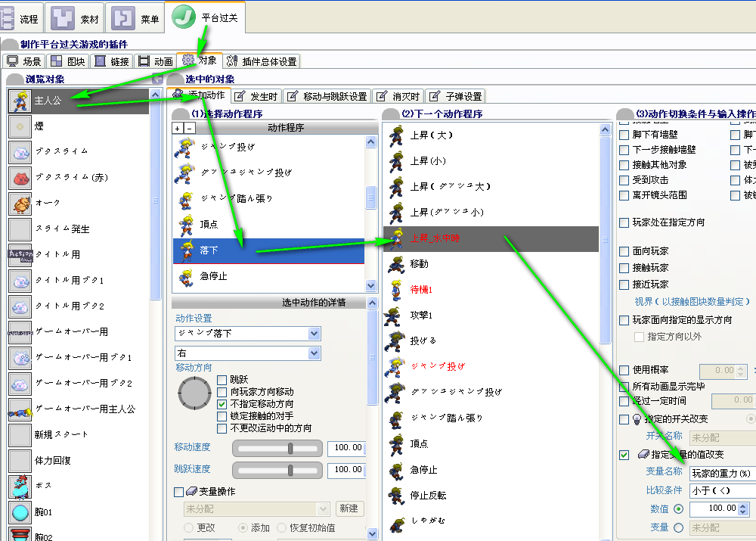This screenshot has height=541, width=756.
Task: Select the オーク object icon
Action: click(20, 204)
